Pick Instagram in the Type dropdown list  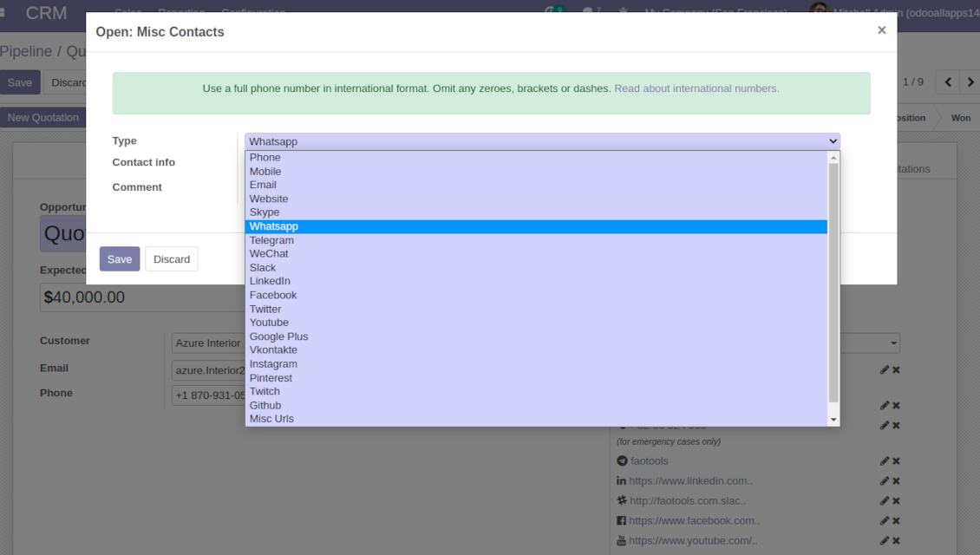(536, 363)
